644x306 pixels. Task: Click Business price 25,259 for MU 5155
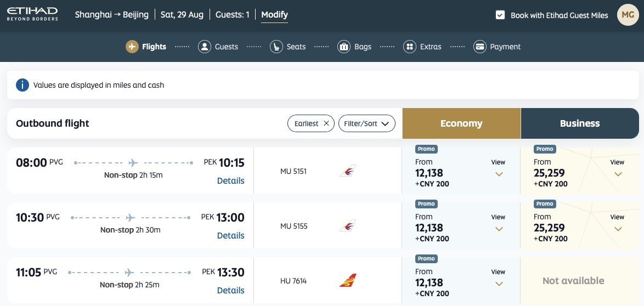tap(549, 228)
